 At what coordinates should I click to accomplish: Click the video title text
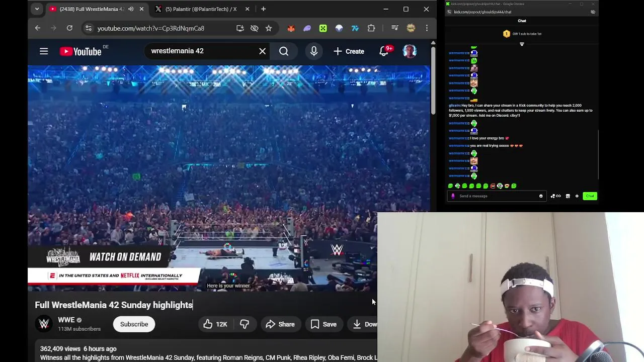click(x=114, y=305)
